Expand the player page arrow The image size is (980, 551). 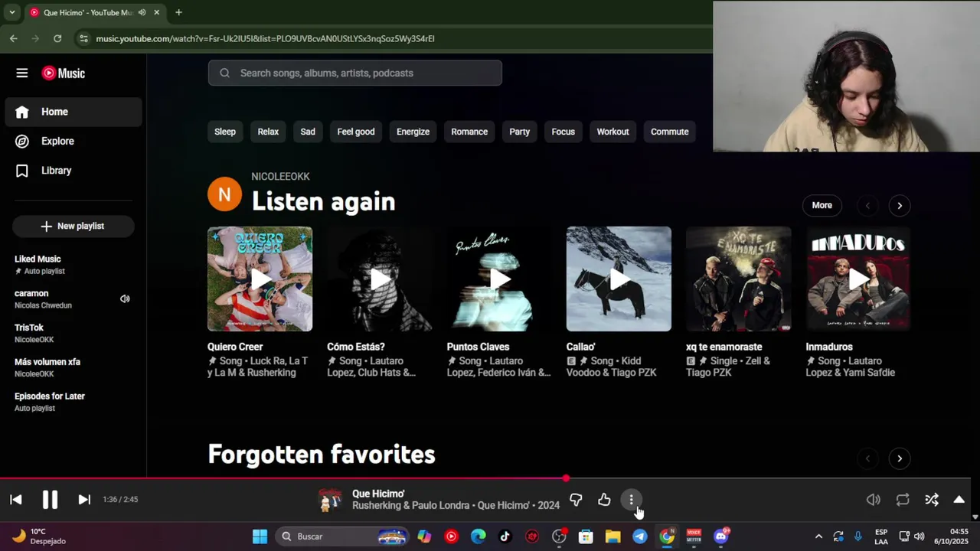(x=959, y=500)
